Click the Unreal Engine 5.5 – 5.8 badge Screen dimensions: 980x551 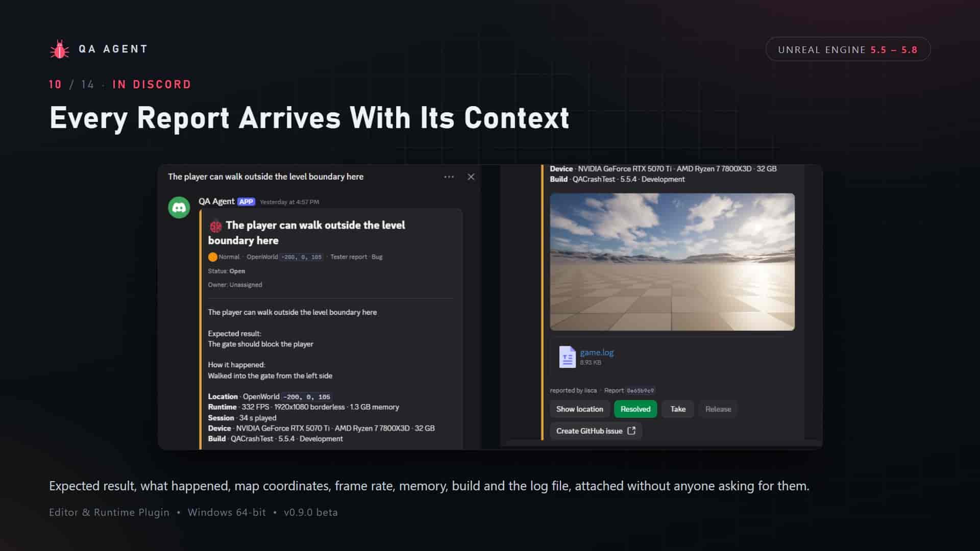click(x=848, y=49)
